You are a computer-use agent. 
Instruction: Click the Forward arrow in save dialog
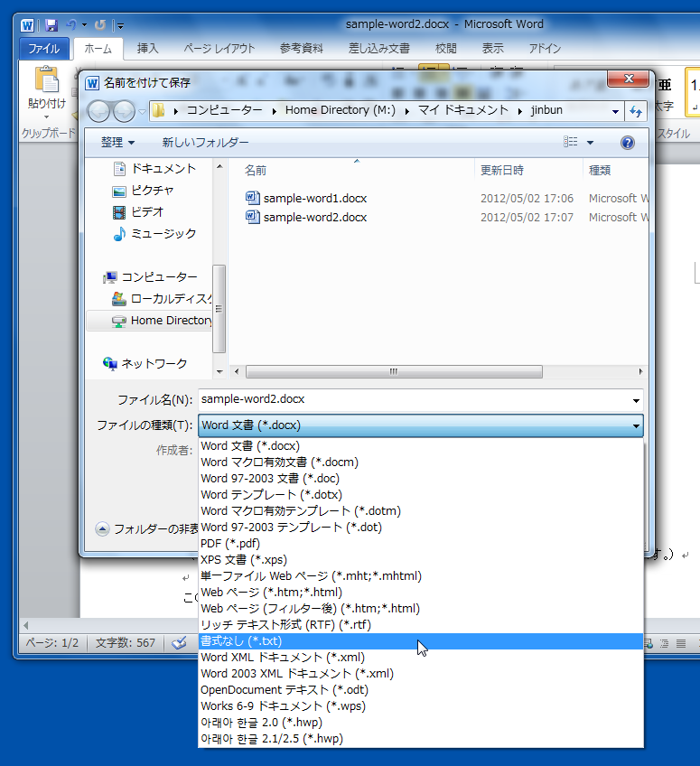(x=124, y=111)
